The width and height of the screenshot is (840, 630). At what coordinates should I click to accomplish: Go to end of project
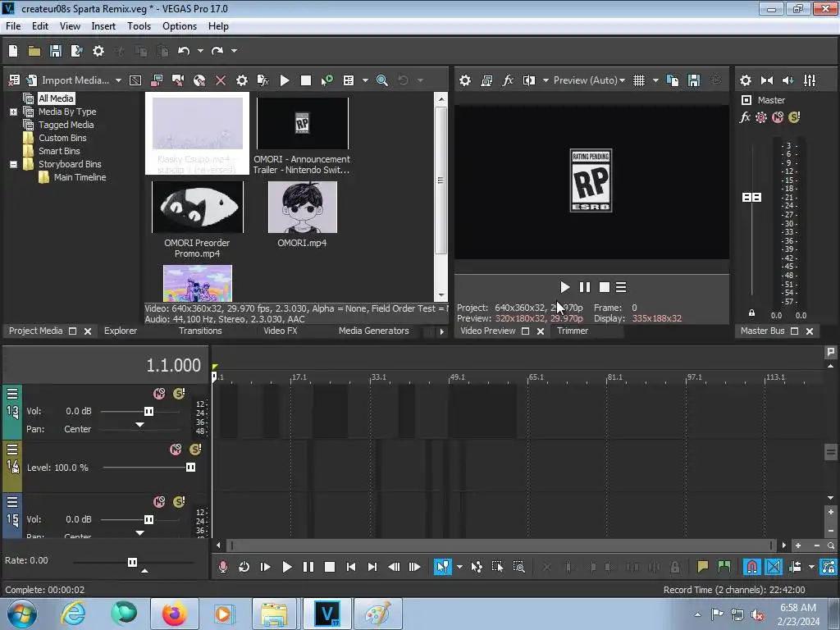pos(372,567)
